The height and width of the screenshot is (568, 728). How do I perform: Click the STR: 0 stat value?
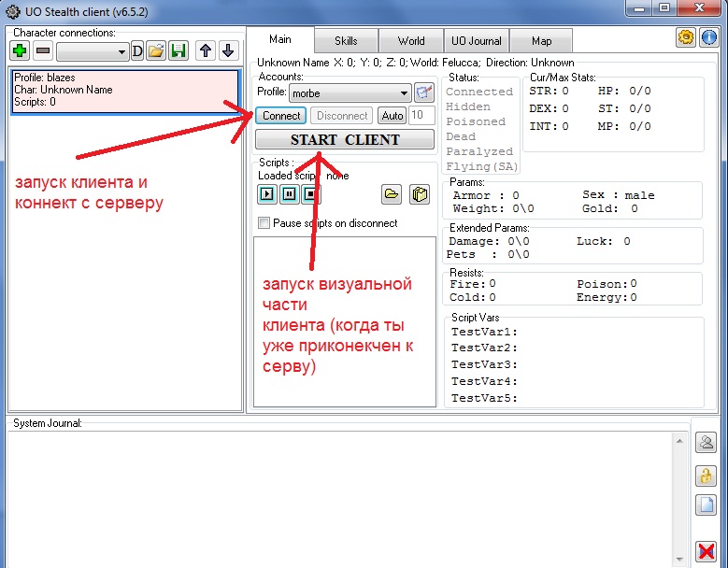click(549, 91)
